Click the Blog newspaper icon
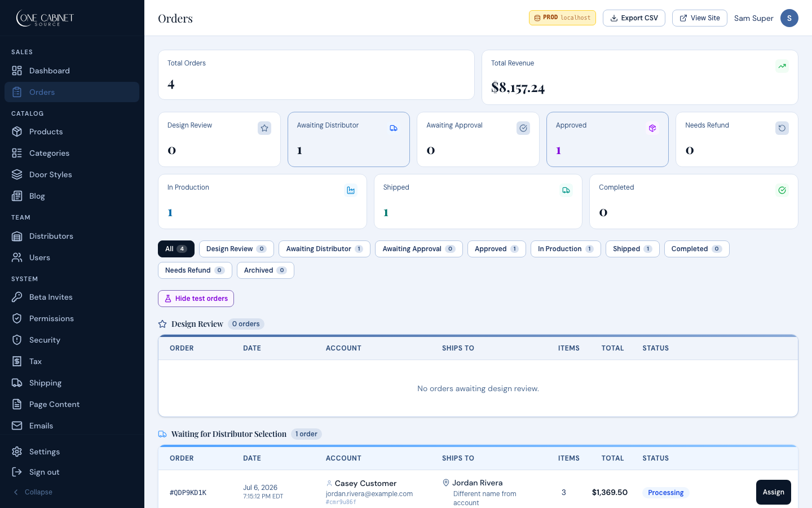This screenshot has width=812, height=508. [x=17, y=196]
